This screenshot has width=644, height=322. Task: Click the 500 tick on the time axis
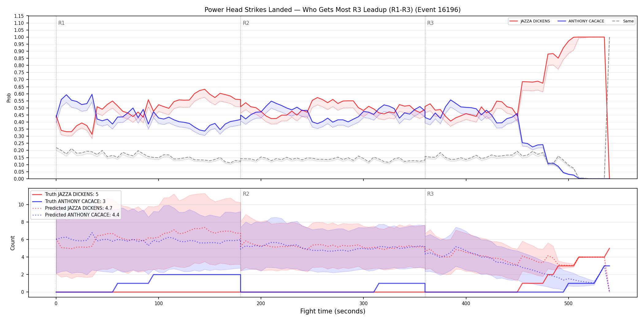(x=568, y=304)
